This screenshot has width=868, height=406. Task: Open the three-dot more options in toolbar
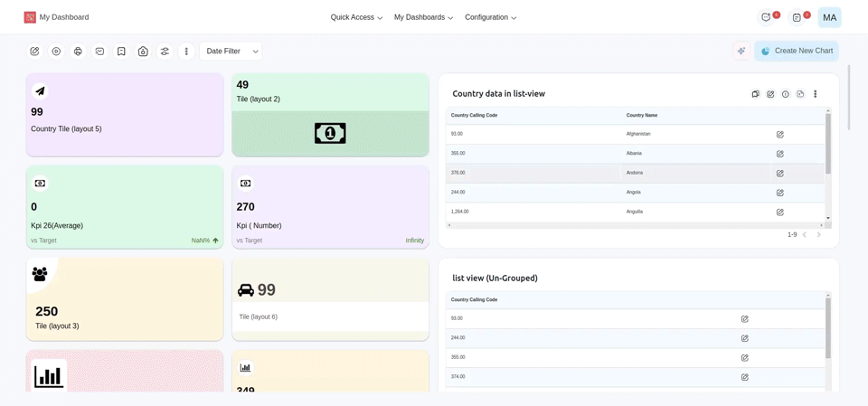[x=186, y=52]
